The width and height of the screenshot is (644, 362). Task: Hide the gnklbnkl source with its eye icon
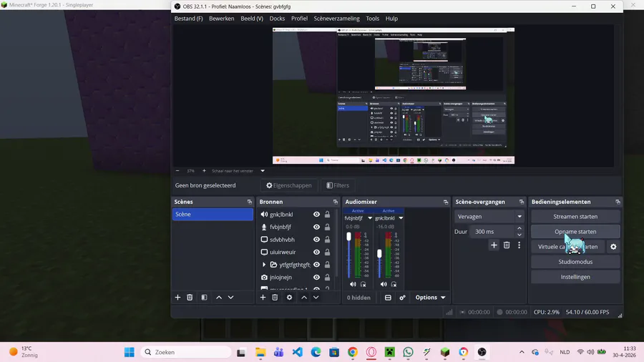(x=316, y=214)
